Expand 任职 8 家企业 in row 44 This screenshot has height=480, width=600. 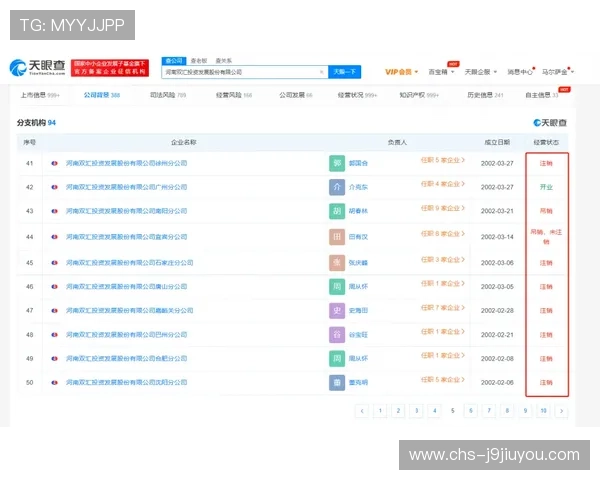[443, 234]
